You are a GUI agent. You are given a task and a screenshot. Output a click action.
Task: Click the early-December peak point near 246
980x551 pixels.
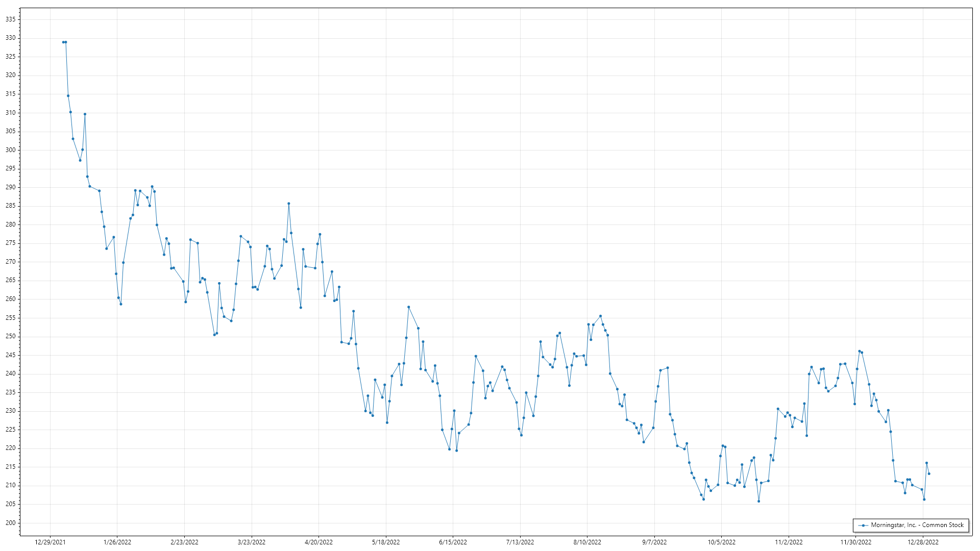[x=860, y=351]
